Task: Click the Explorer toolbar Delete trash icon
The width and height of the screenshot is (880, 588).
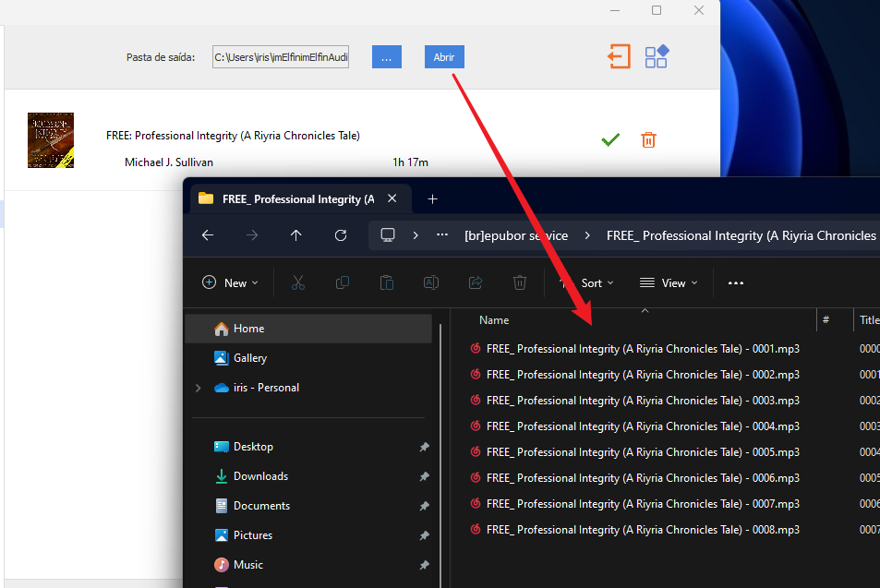Action: coord(520,282)
